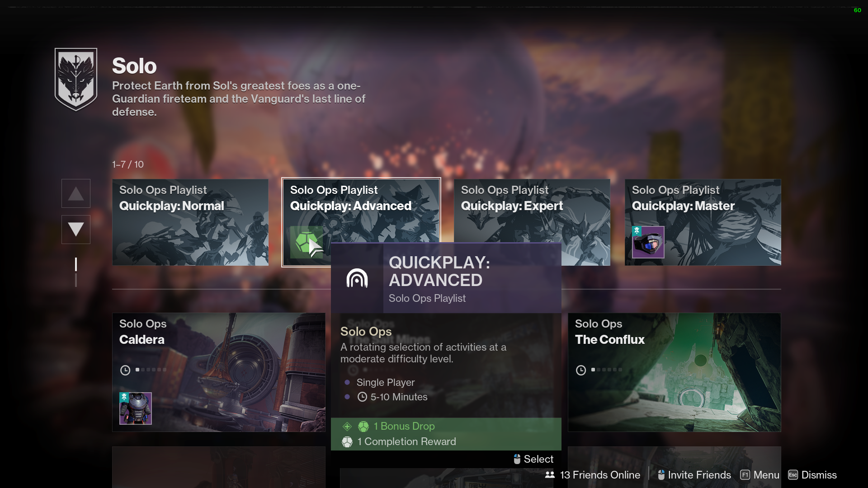Page up with the up arrow button
This screenshot has height=488, width=868.
pyautogui.click(x=76, y=193)
